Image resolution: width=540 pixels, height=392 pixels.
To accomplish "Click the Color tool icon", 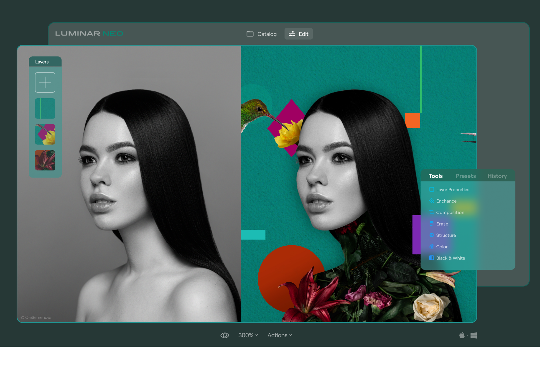I will coord(432,247).
